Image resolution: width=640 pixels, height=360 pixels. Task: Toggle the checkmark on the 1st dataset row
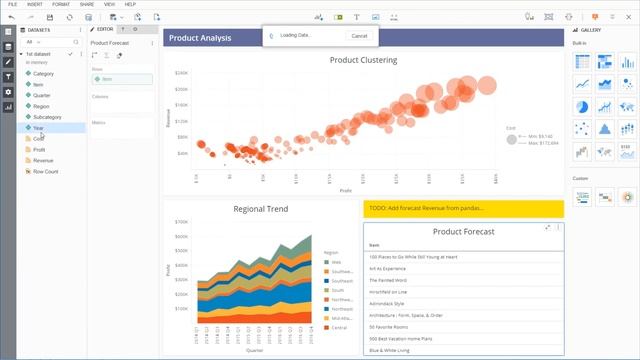[70, 54]
